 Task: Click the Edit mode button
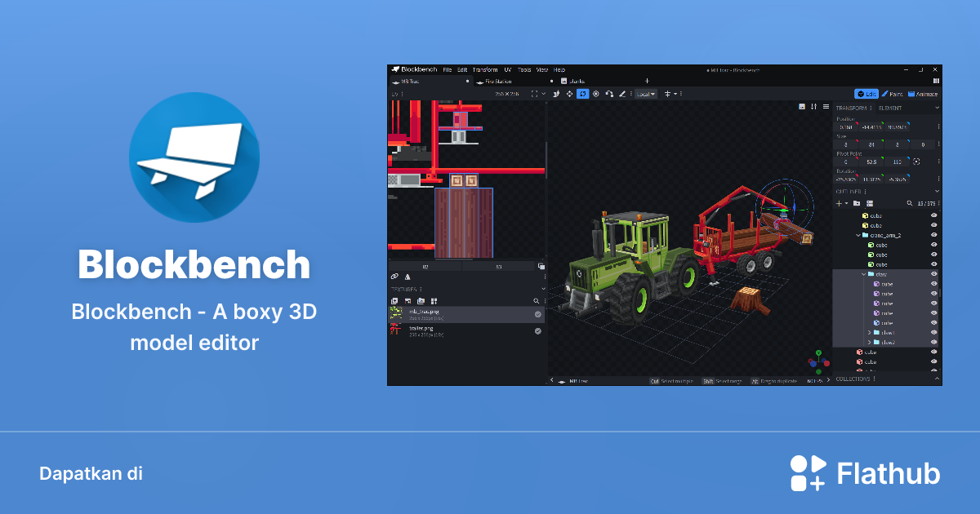coord(866,93)
